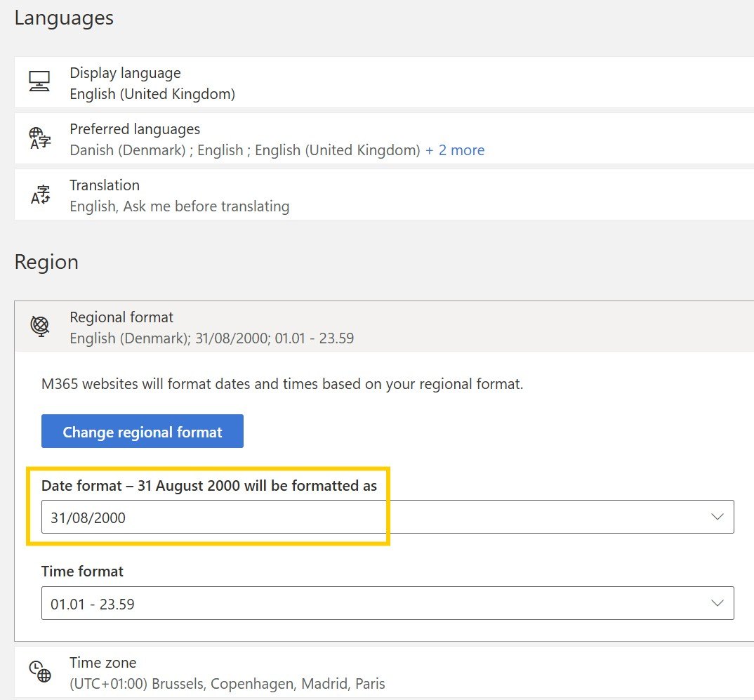Open the Display language setting title
The height and width of the screenshot is (700, 754).
click(x=125, y=73)
